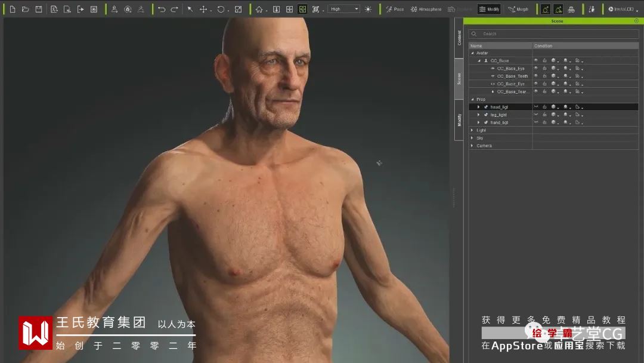Click the Condition column header
This screenshot has height=363, width=644.
pyautogui.click(x=586, y=45)
